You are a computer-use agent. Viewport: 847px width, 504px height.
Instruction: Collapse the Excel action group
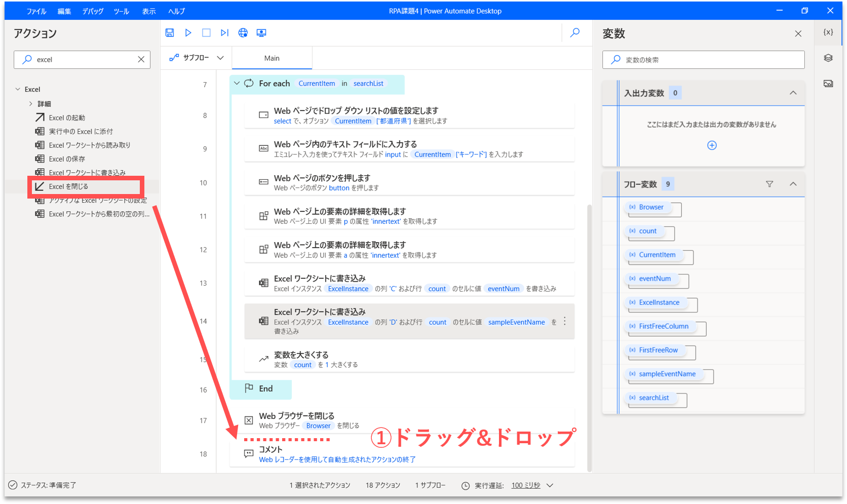coord(18,89)
